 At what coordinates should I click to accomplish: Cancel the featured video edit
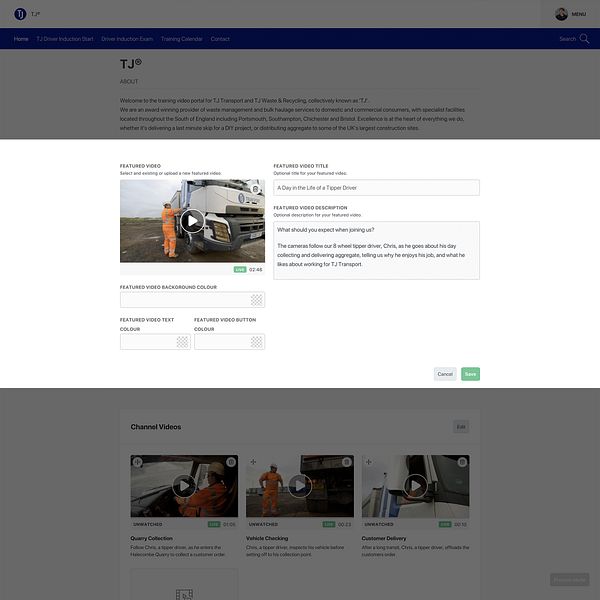pyautogui.click(x=445, y=374)
